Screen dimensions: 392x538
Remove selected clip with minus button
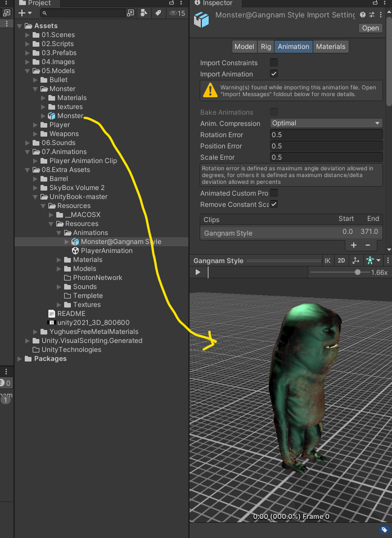(x=368, y=245)
